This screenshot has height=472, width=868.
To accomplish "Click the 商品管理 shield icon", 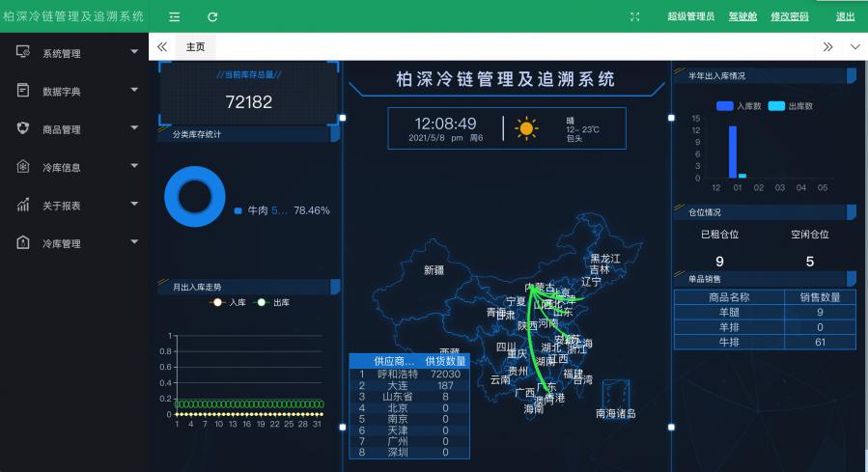I will 23,128.
